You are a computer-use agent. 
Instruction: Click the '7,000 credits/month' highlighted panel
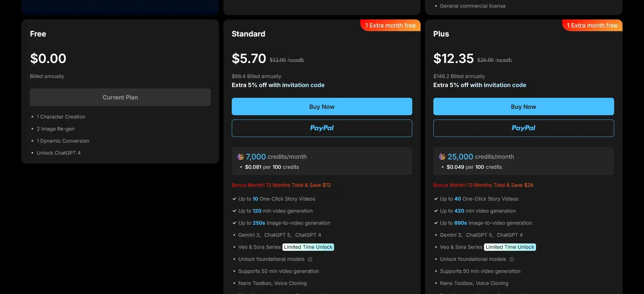322,161
